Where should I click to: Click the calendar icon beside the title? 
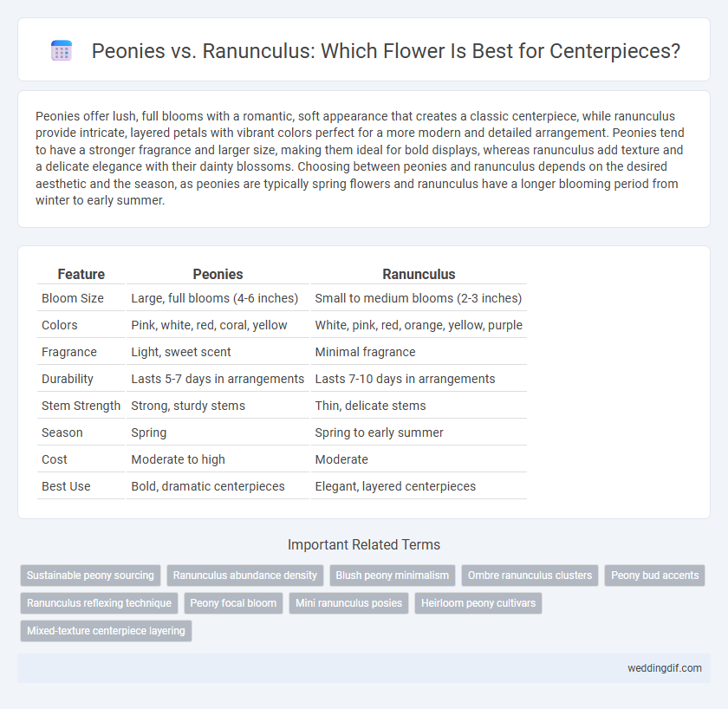[62, 50]
